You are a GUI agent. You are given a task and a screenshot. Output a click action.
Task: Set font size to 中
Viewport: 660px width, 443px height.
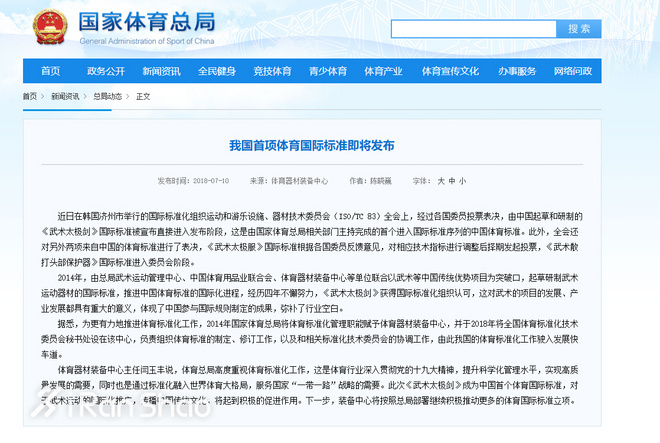(452, 181)
